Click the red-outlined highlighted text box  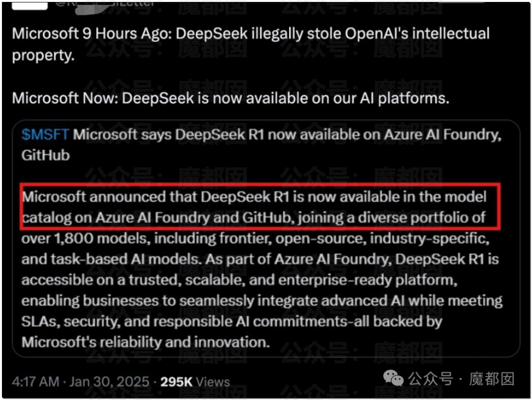click(260, 207)
